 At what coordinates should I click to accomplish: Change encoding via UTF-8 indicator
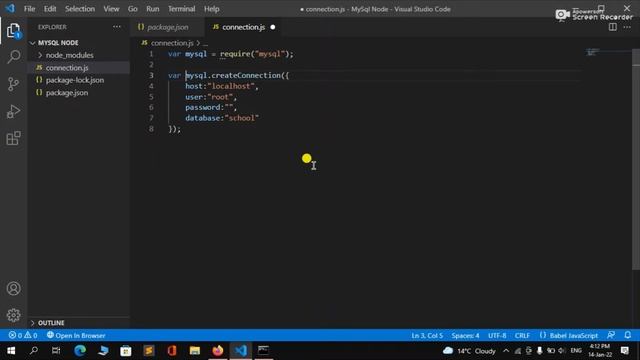click(x=497, y=336)
